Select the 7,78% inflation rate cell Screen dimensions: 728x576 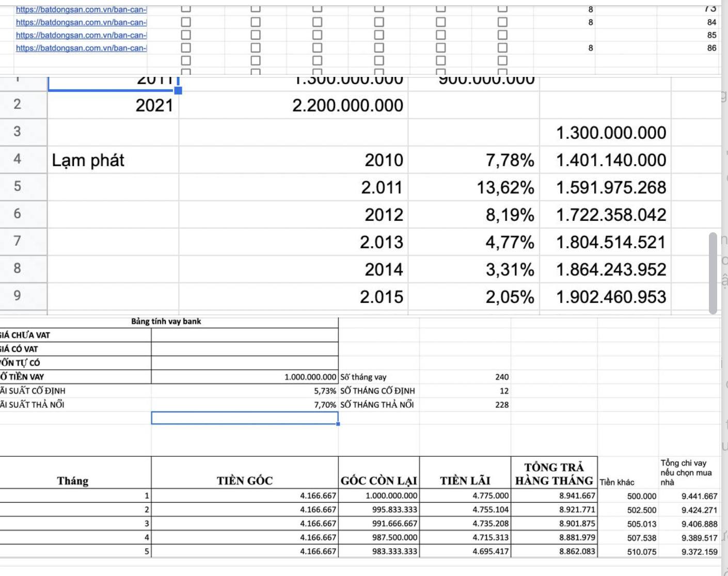[x=473, y=160]
